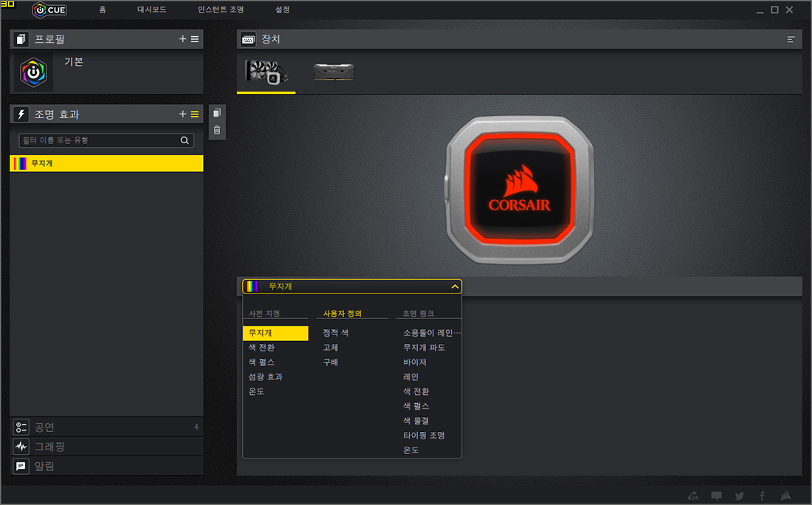Choose preset 색 펄스 under 사전 지정

click(261, 362)
